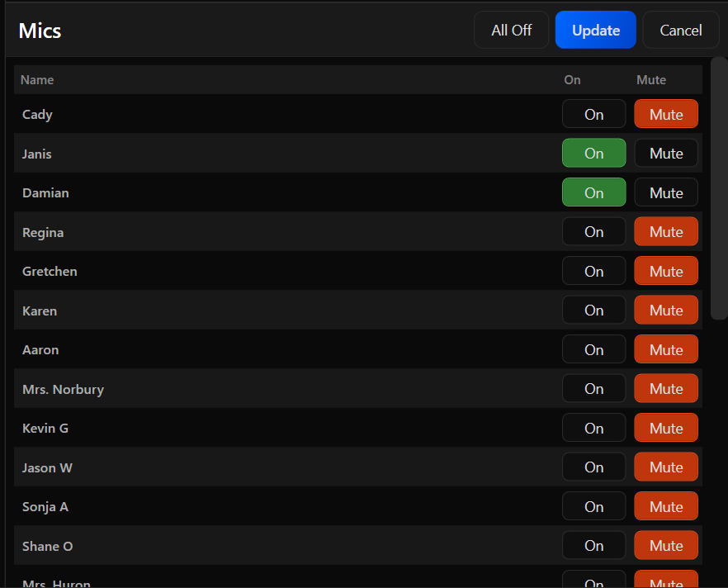Cancel the Mics dialog
This screenshot has width=728, height=588.
[x=680, y=31]
